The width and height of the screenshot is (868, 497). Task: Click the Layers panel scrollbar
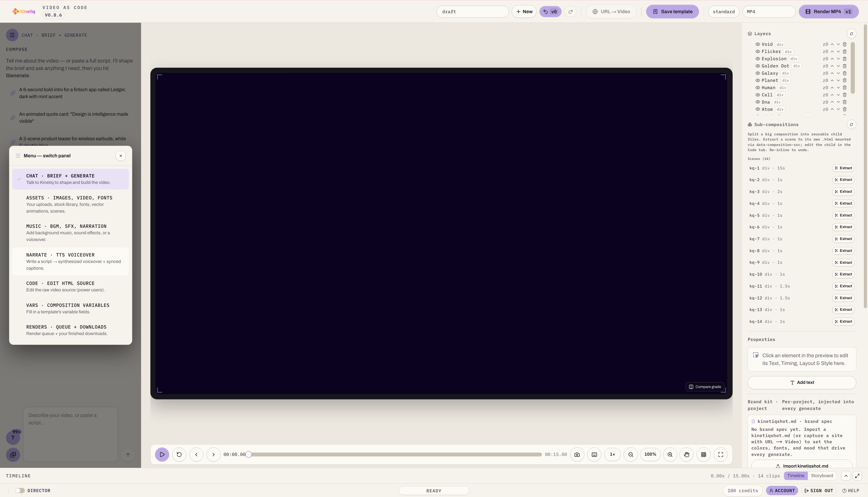coord(853,68)
